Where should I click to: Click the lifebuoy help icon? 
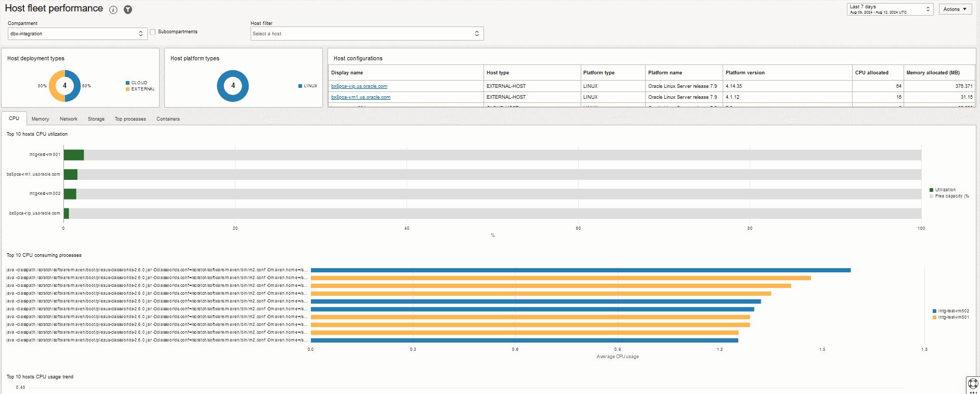tap(973, 384)
